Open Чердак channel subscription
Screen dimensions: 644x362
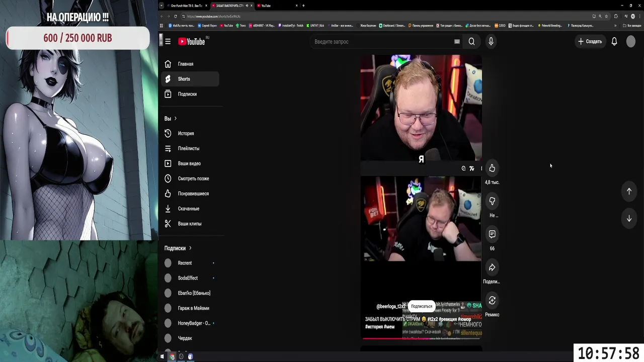pyautogui.click(x=190, y=338)
